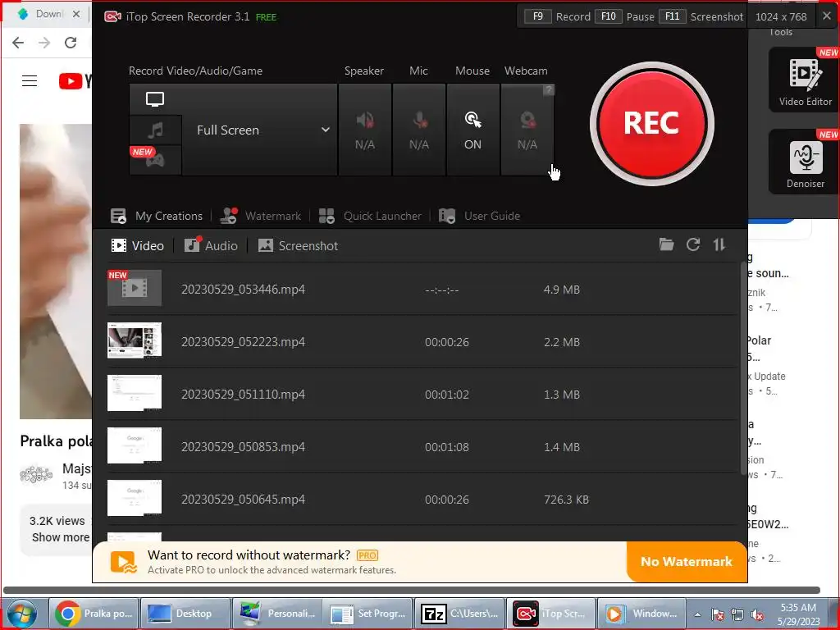Select file name 20230529_050853.mp4
This screenshot has height=630, width=840.
(243, 447)
